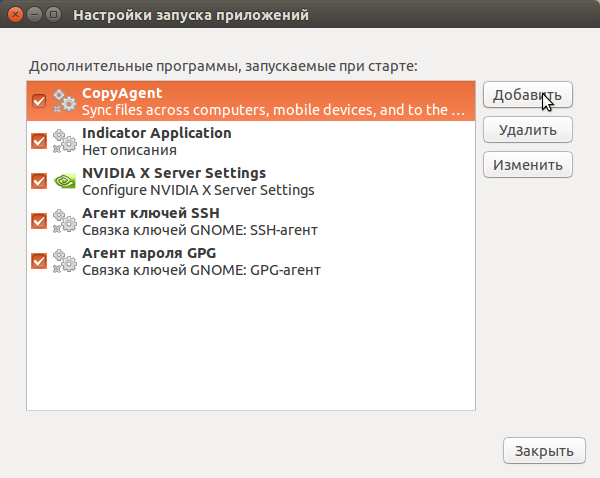Select the Агент ключей SSH entry title
The width and height of the screenshot is (600, 478).
click(x=151, y=213)
